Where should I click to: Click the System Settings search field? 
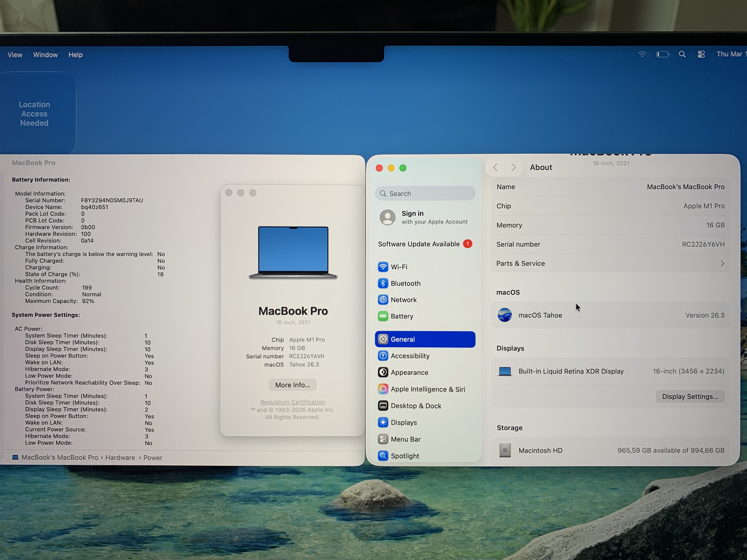click(425, 193)
